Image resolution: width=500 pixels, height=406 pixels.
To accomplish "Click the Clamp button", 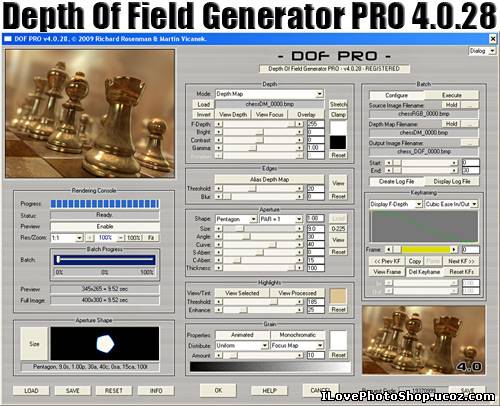I will 338,114.
